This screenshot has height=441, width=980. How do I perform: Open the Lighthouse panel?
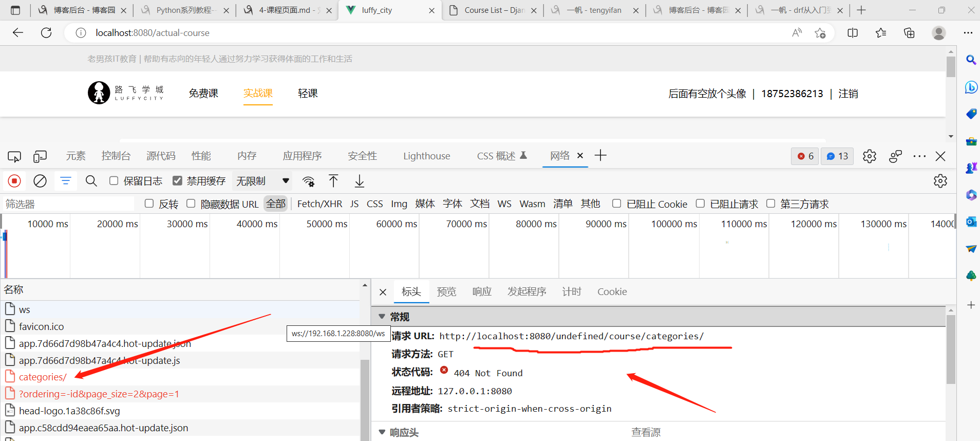click(x=426, y=156)
